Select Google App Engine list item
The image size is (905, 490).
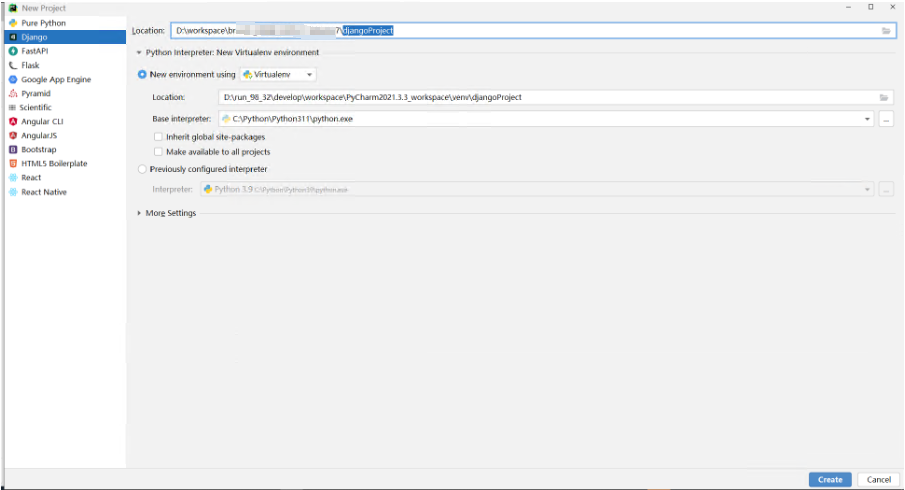point(56,79)
